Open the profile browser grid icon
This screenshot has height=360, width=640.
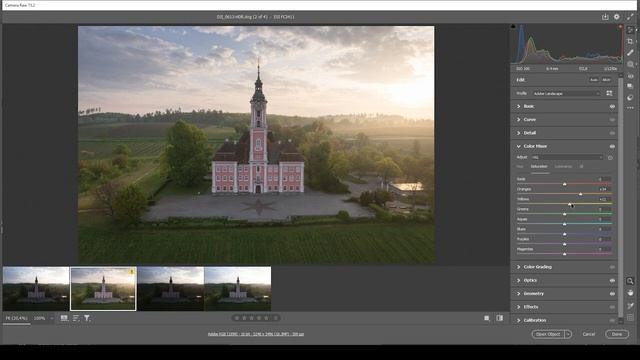tap(609, 93)
